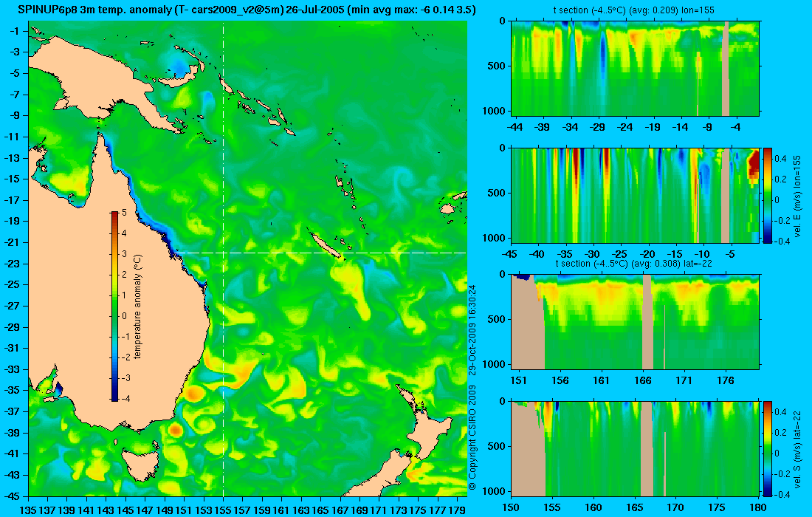The height and width of the screenshot is (517, 812).
Task: Click the colorbar tick value -4 on Australia
Action: (x=125, y=398)
